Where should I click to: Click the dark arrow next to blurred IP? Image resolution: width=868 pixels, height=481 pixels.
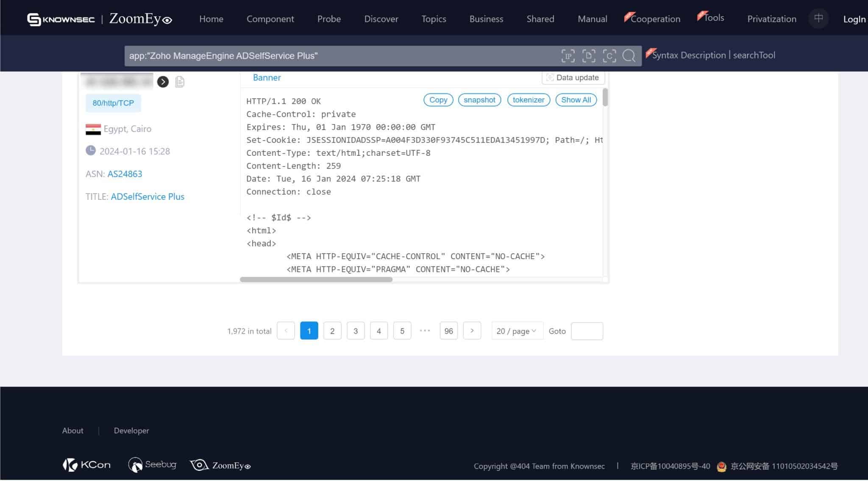pos(163,82)
